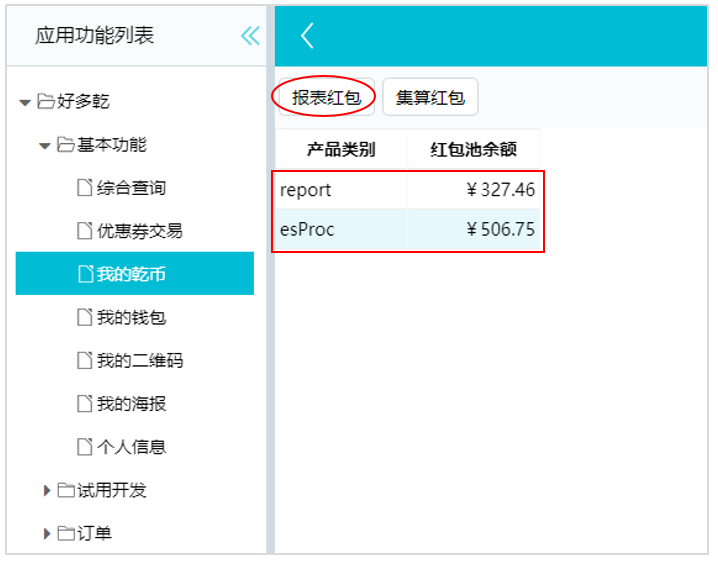718x562 pixels.
Task: Click the 我的乾币 page icon
Action: click(x=86, y=273)
